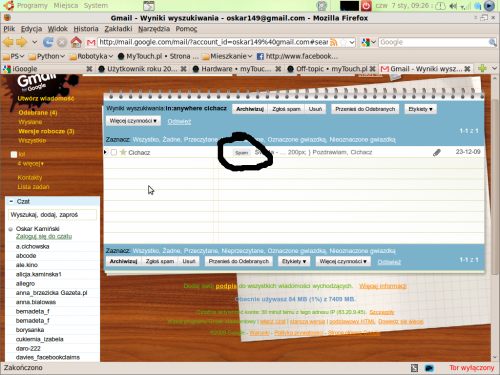This screenshot has width=500, height=375.
Task: Focus the chat search input field
Action: click(x=52, y=215)
